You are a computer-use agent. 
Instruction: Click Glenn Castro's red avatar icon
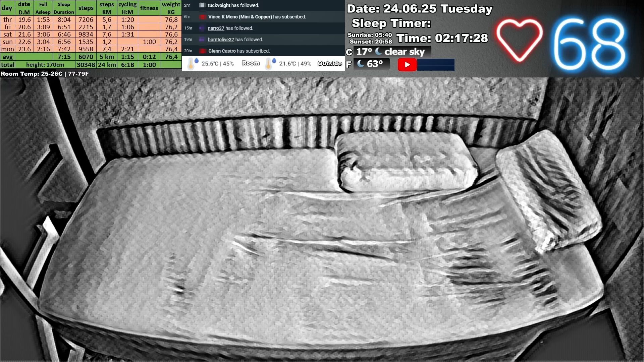202,51
